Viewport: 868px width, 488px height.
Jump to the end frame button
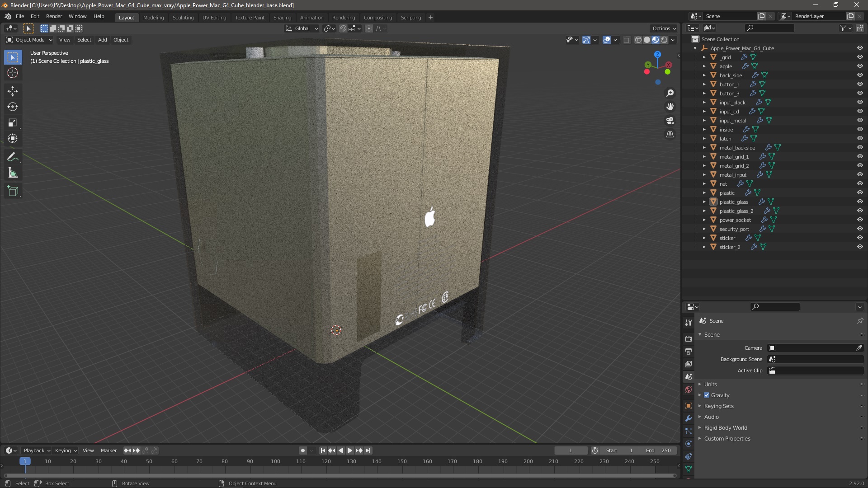(368, 450)
